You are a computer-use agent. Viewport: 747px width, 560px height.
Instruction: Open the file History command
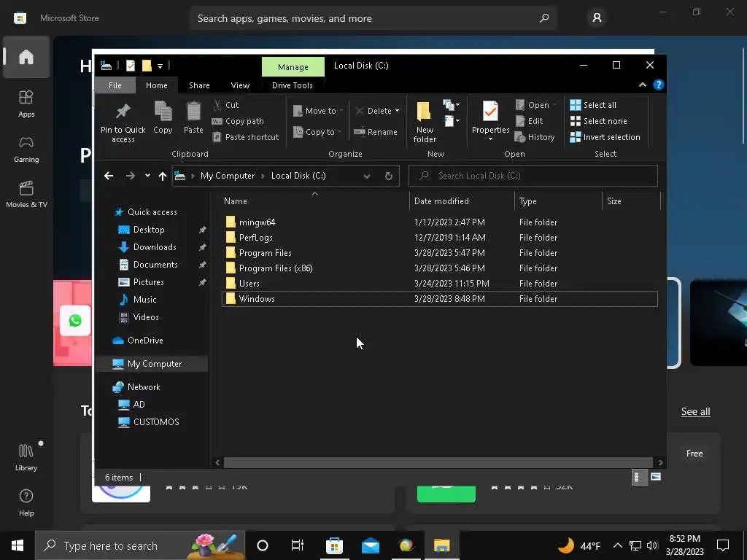[535, 137]
